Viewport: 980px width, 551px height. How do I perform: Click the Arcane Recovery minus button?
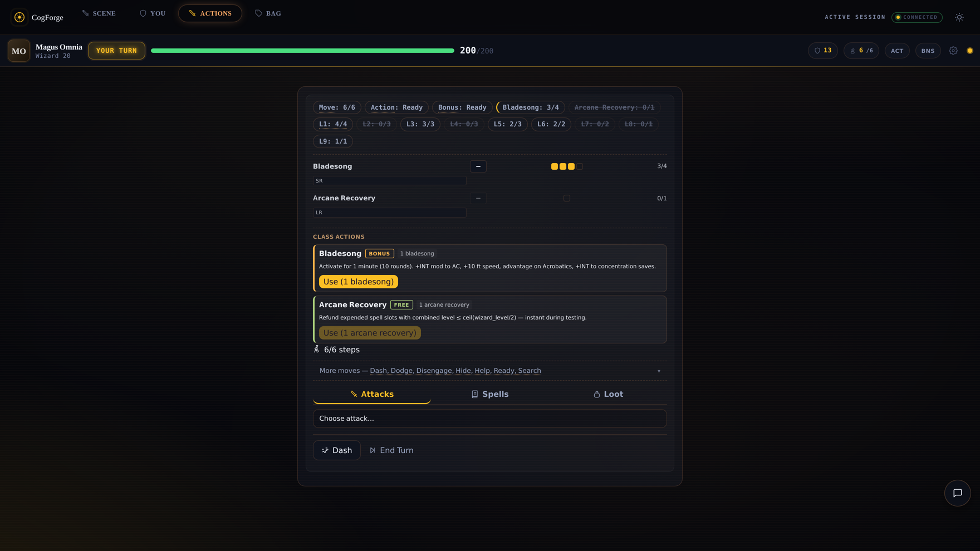point(478,198)
